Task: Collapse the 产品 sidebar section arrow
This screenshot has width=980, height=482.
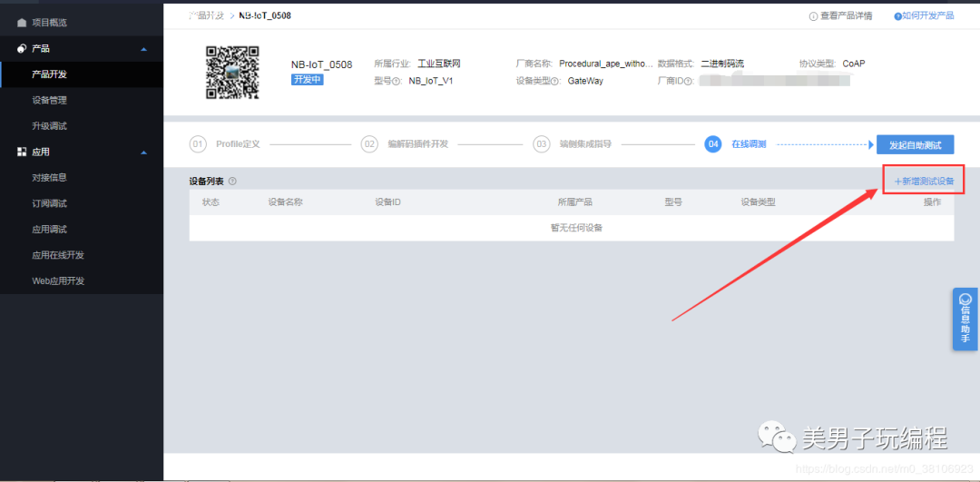Action: click(143, 49)
